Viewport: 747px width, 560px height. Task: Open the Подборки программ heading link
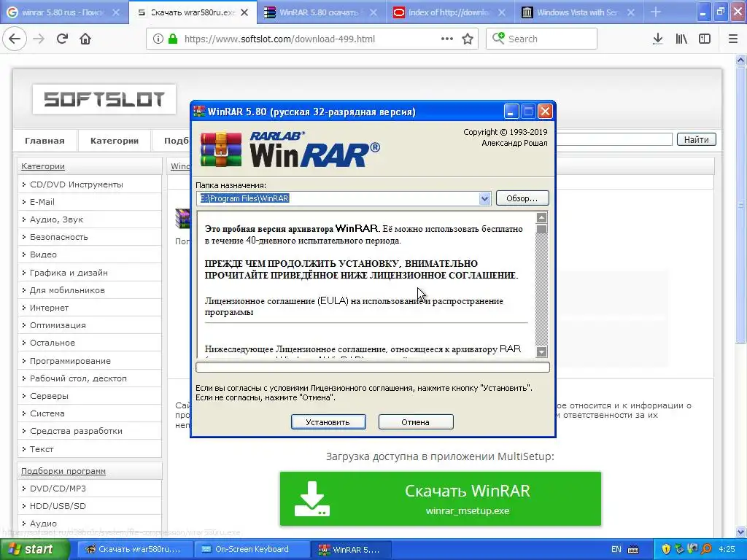[x=63, y=471]
